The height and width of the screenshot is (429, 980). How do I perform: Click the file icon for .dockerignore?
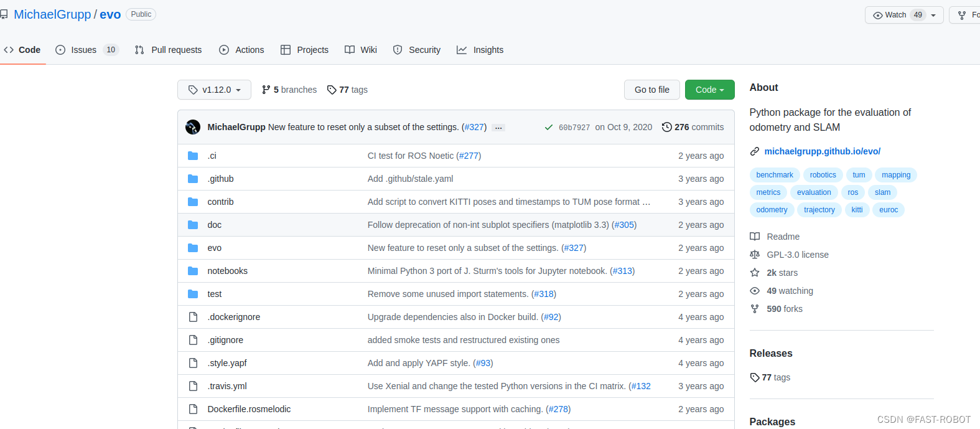click(193, 317)
